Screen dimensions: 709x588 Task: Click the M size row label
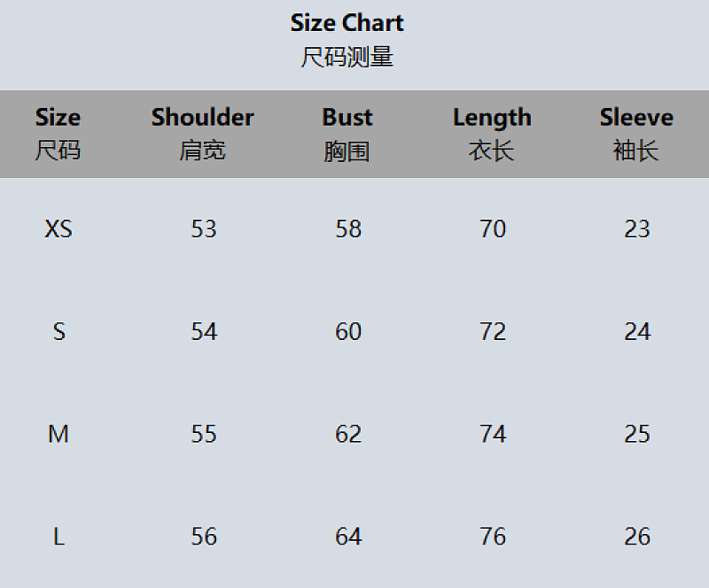pyautogui.click(x=58, y=434)
